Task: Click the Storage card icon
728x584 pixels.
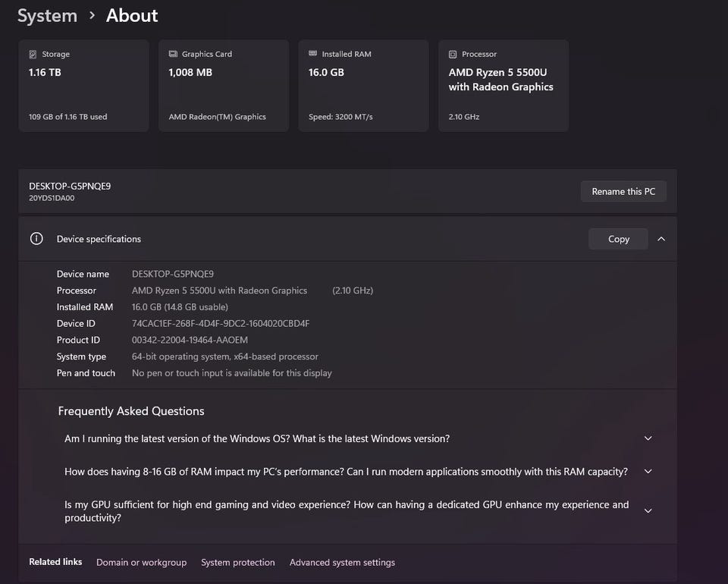Action: [33, 55]
